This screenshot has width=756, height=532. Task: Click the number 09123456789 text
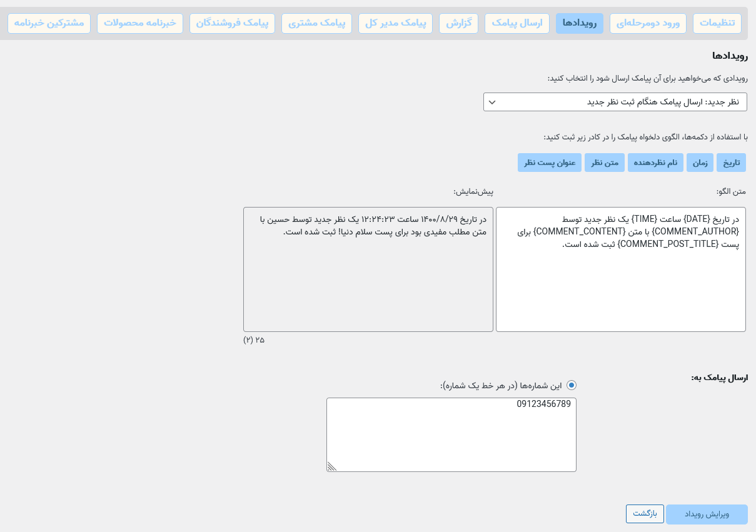click(543, 404)
